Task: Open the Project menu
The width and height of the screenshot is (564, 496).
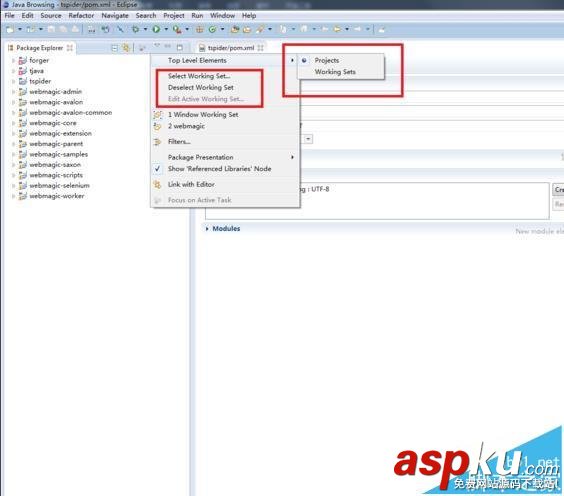Action: 174,15
